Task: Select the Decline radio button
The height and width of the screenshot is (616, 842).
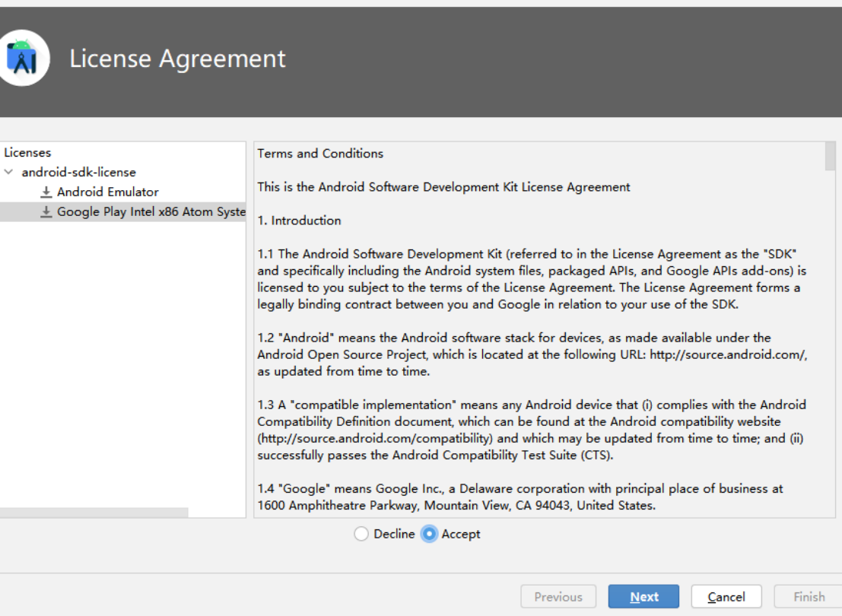Action: click(361, 534)
